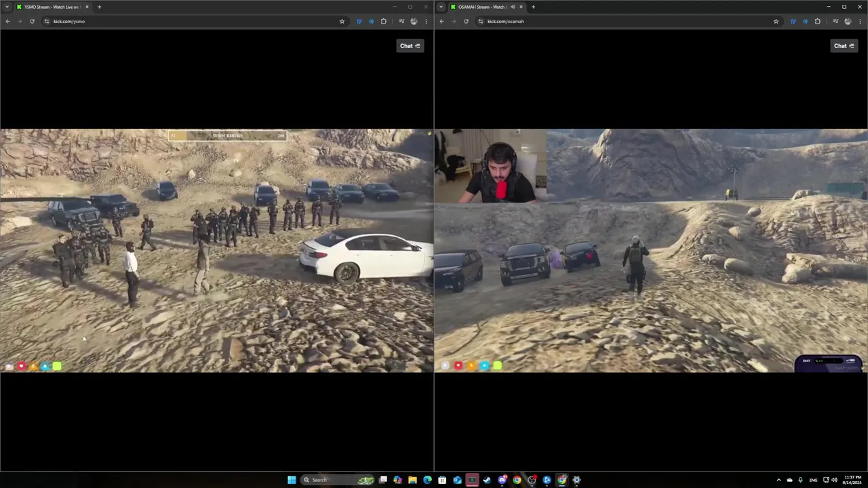Open Discord from taskbar
868x488 pixels.
click(502, 480)
